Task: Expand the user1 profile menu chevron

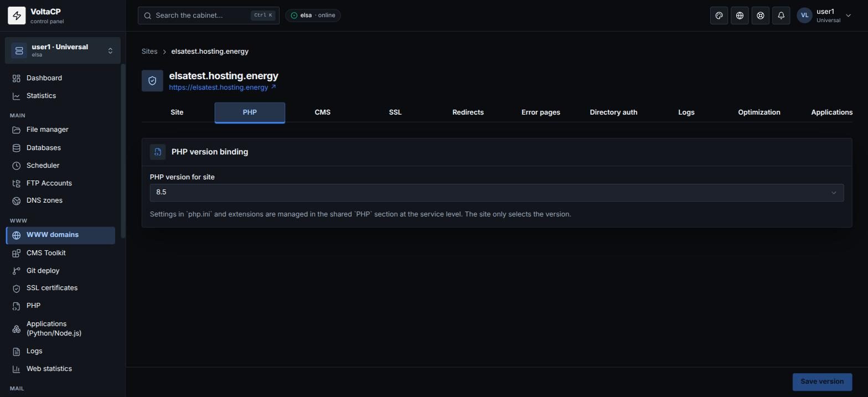Action: pyautogui.click(x=848, y=16)
